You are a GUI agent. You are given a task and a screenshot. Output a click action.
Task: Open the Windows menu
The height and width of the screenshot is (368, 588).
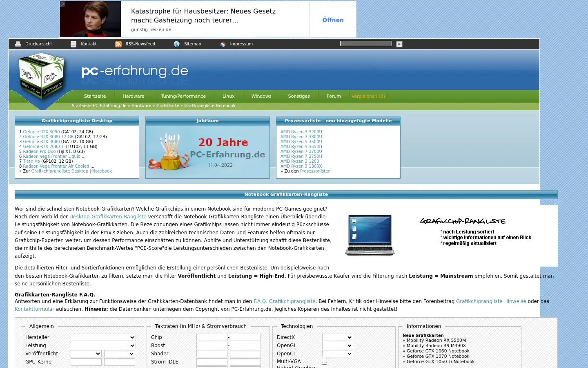261,96
